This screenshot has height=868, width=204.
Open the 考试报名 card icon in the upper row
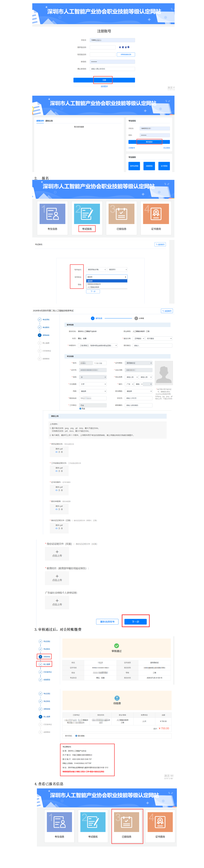(87, 214)
